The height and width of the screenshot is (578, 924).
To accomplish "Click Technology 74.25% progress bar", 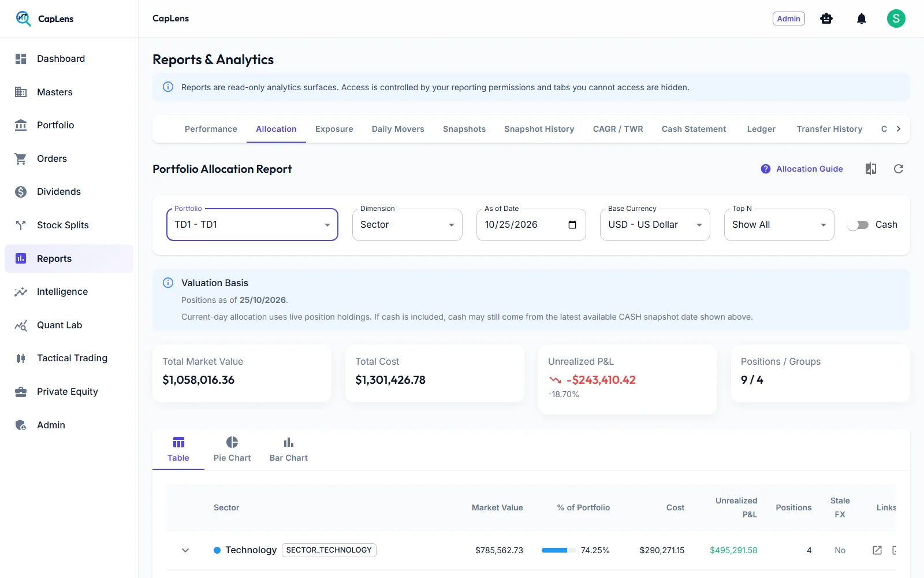I will click(558, 550).
